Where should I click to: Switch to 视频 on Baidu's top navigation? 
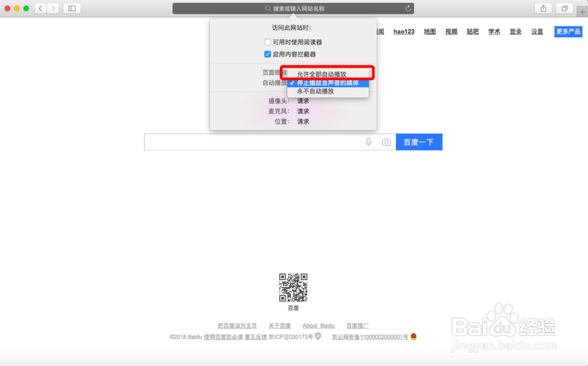[451, 31]
